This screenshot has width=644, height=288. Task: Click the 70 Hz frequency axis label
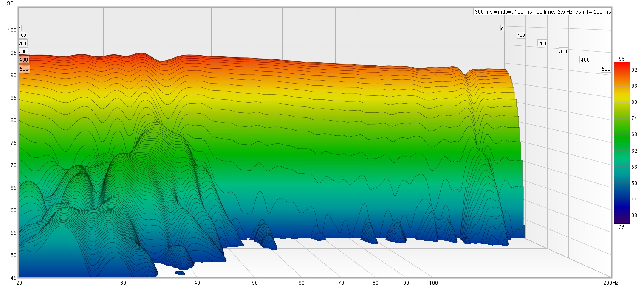point(341,282)
